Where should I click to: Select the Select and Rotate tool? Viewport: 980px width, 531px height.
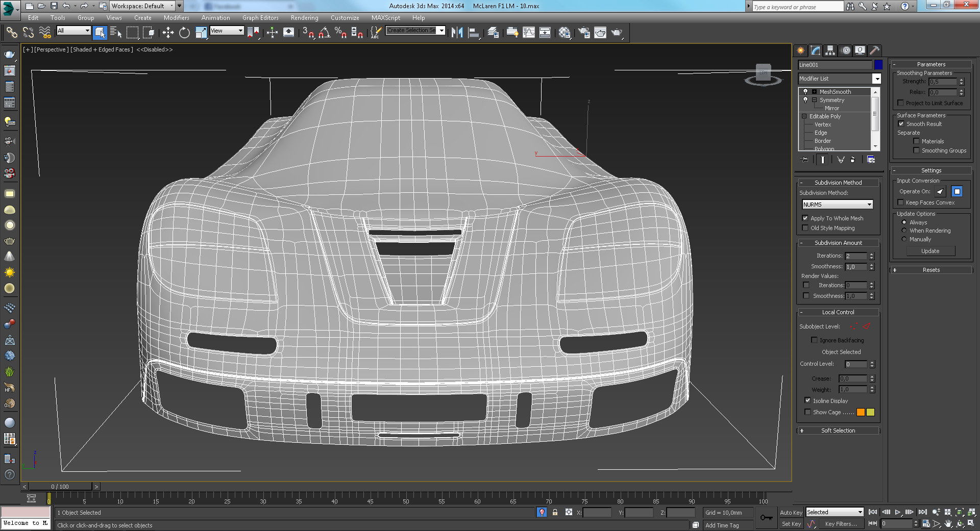click(x=184, y=33)
